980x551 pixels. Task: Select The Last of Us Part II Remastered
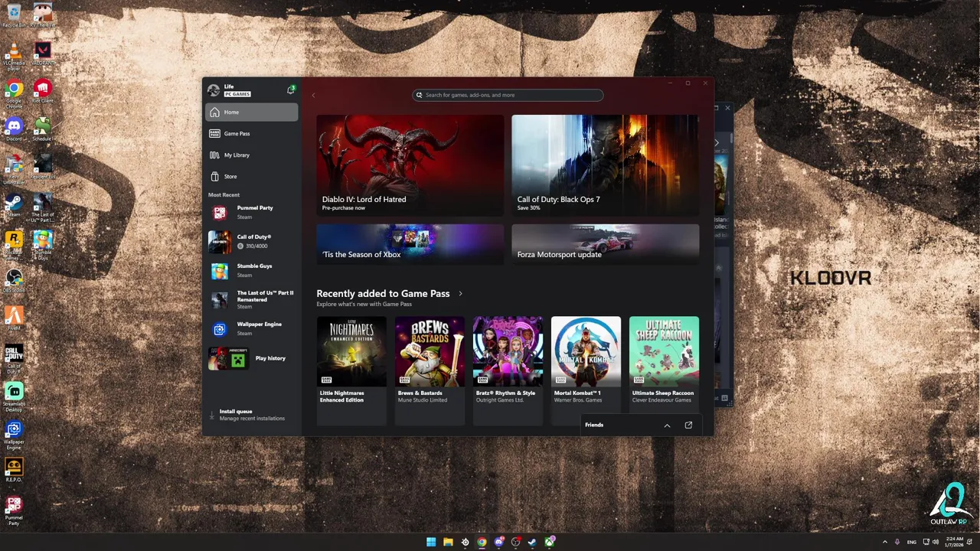click(x=252, y=299)
